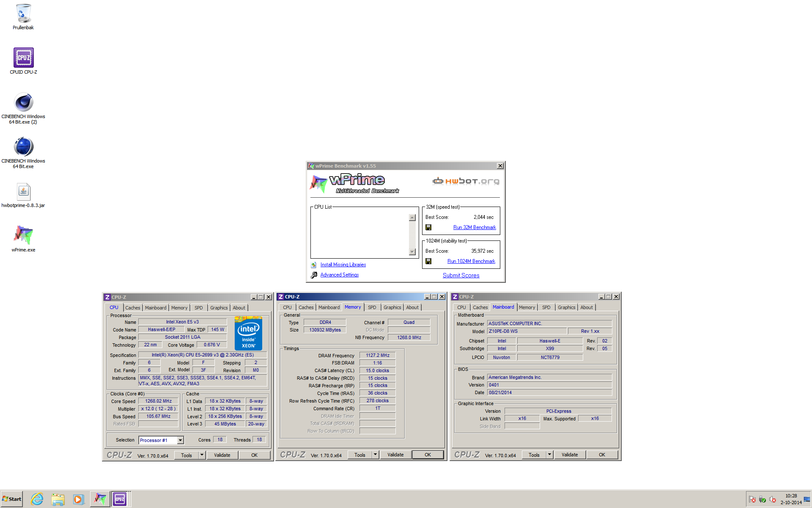Expand Tools dropdown arrow in CPU tab window
Viewport: 812px width, 508px height.
pos(202,455)
